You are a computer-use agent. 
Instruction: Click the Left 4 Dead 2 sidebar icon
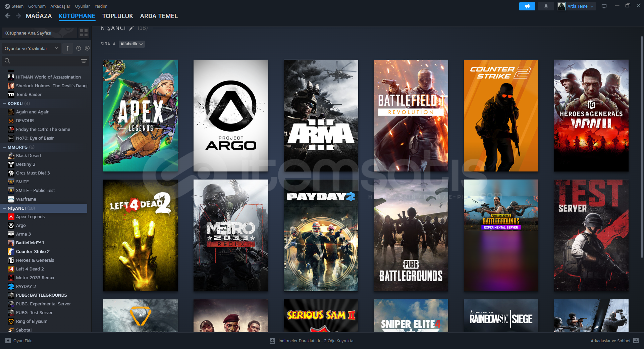click(11, 269)
